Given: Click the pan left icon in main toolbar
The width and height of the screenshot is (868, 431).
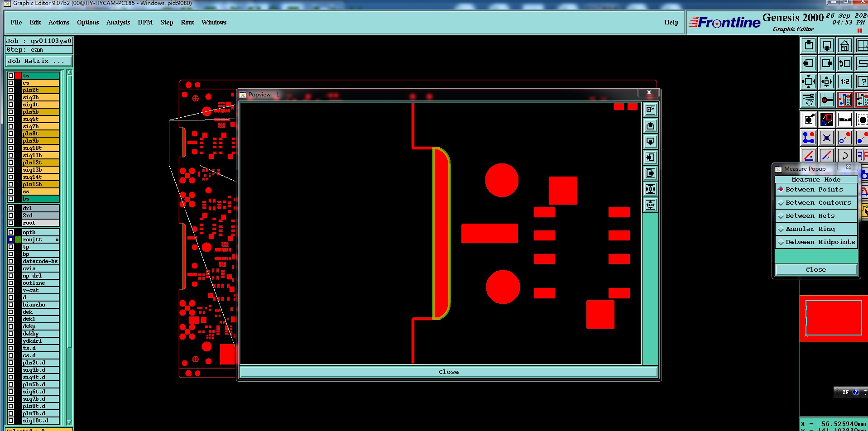Looking at the screenshot, I should [809, 63].
